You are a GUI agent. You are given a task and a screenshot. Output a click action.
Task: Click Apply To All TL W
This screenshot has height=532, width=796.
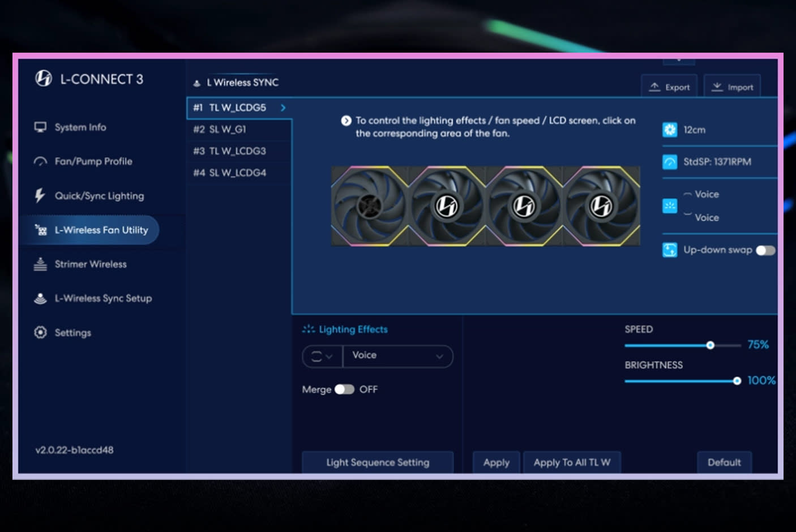click(572, 462)
